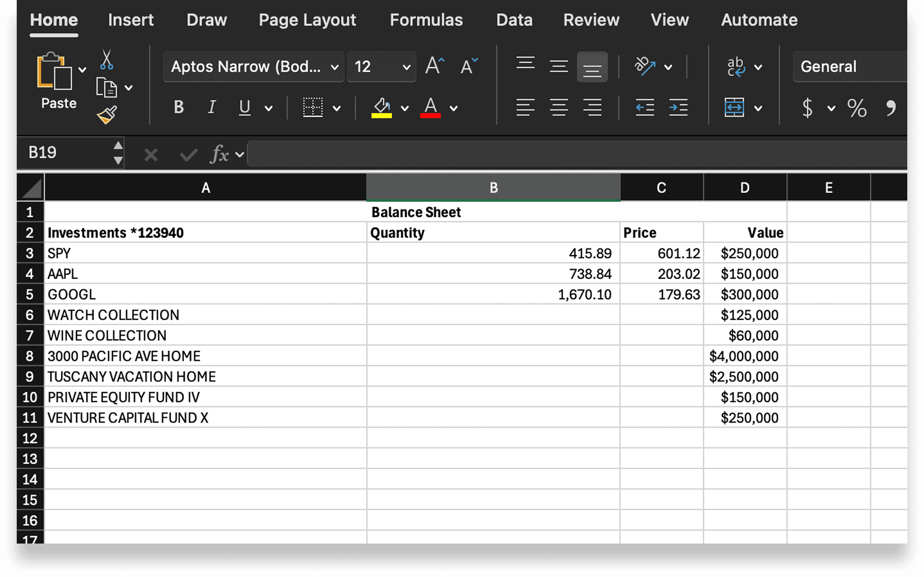The height and width of the screenshot is (577, 924).
Task: Click the Decrease Indent icon
Action: (644, 107)
